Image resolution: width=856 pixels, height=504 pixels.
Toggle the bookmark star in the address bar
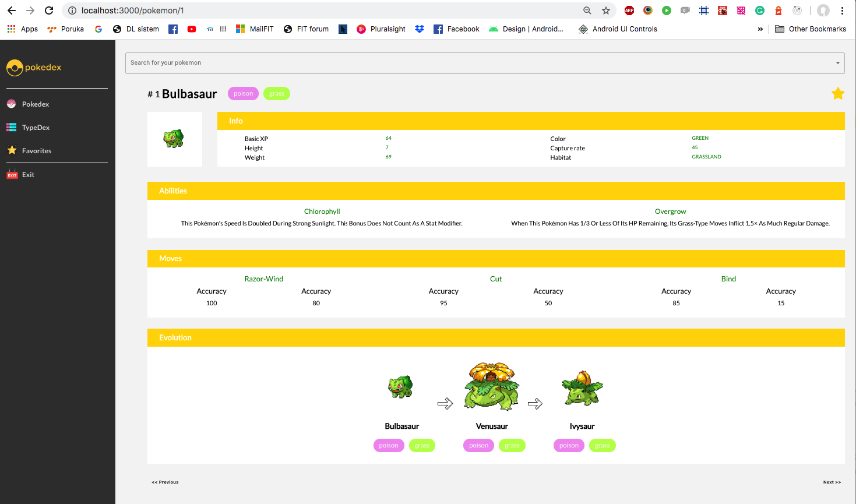point(606,10)
